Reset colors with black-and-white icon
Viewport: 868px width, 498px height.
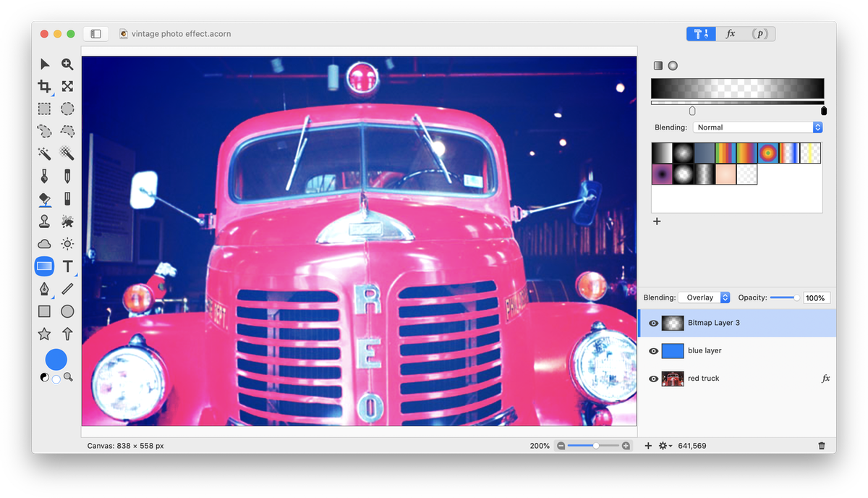tap(44, 377)
